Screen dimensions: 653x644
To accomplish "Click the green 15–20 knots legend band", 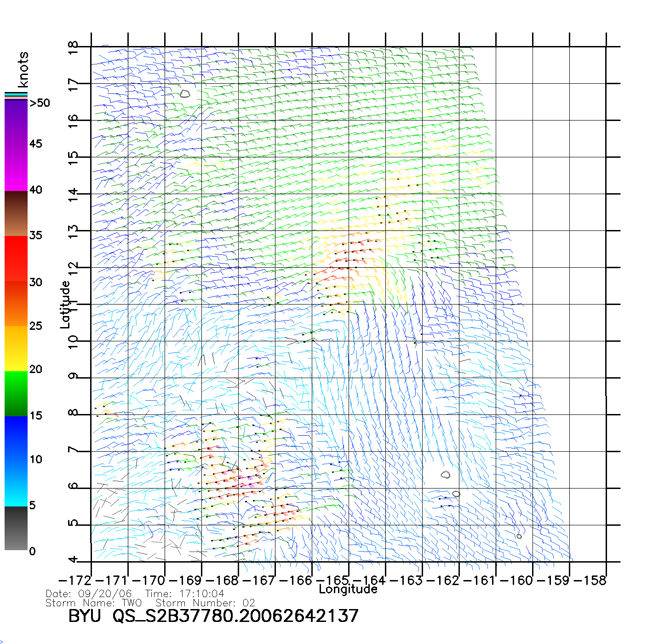I will click(x=16, y=393).
